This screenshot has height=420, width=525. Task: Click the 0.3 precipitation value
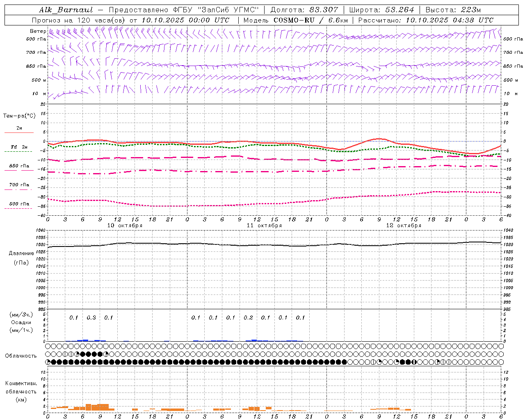pos(91,317)
